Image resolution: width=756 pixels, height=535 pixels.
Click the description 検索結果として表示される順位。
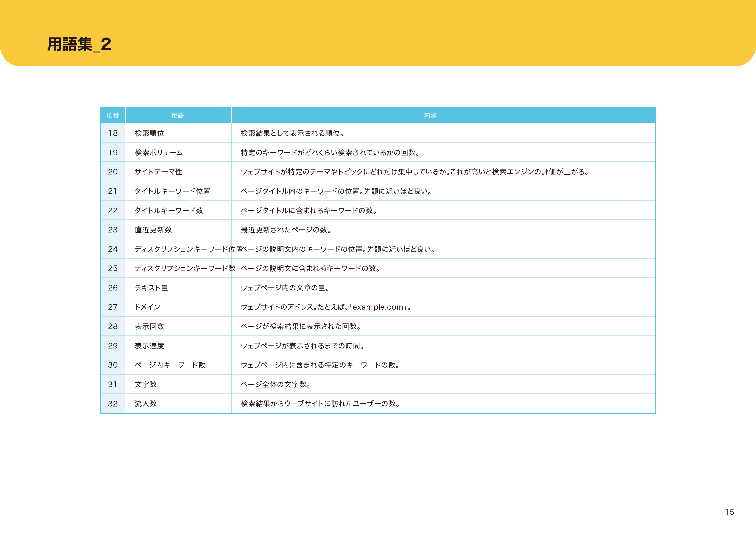[292, 133]
